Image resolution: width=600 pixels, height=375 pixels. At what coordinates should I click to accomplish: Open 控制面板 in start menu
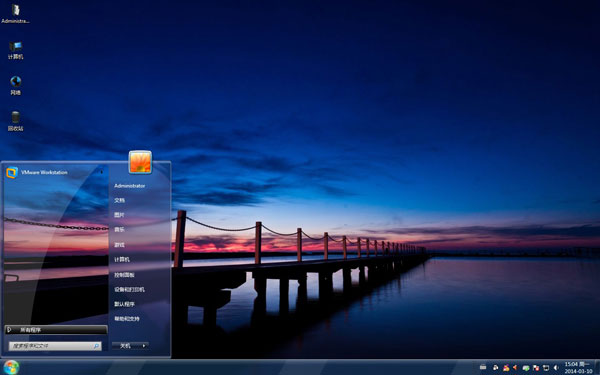coord(124,275)
